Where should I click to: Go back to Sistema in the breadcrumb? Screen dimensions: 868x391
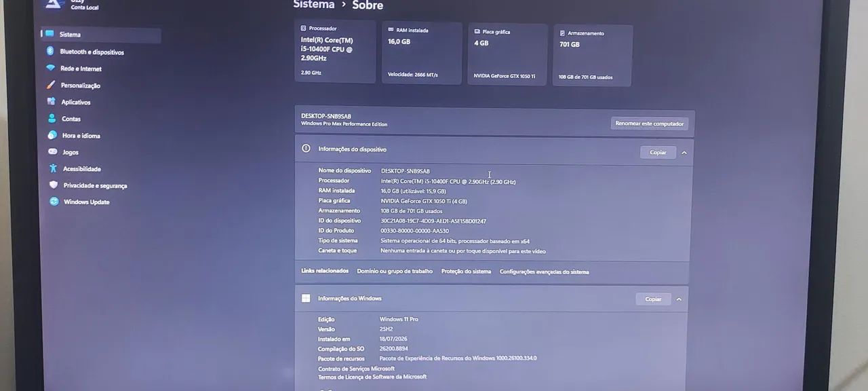(314, 4)
